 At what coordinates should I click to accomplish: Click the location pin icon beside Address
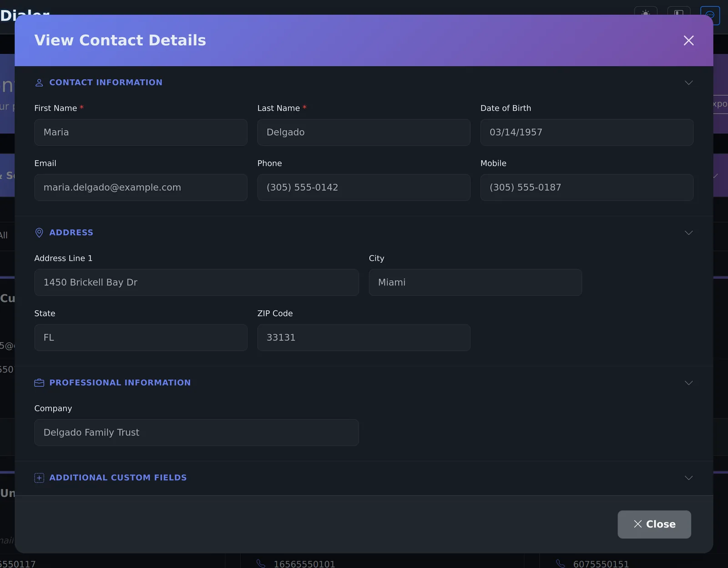click(x=39, y=233)
